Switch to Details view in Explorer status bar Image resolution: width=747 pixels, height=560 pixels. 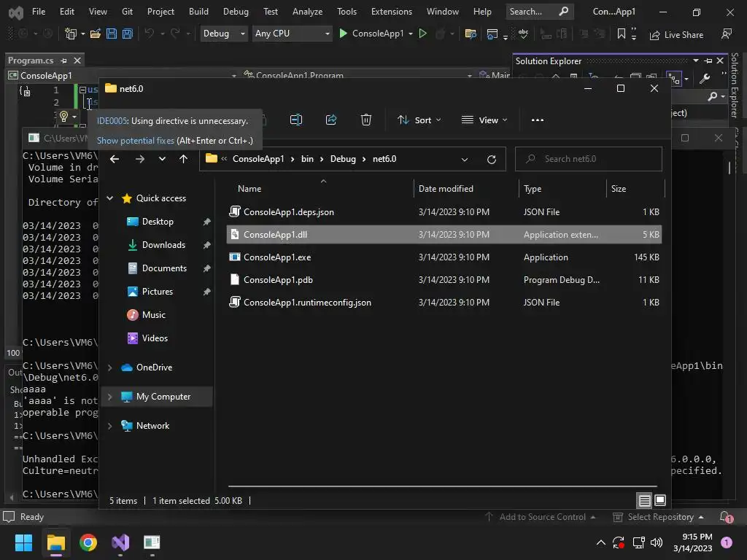pyautogui.click(x=644, y=500)
